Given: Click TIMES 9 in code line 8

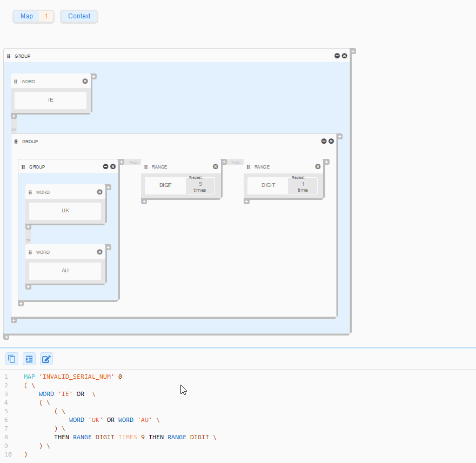Looking at the screenshot, I should pyautogui.click(x=131, y=437).
